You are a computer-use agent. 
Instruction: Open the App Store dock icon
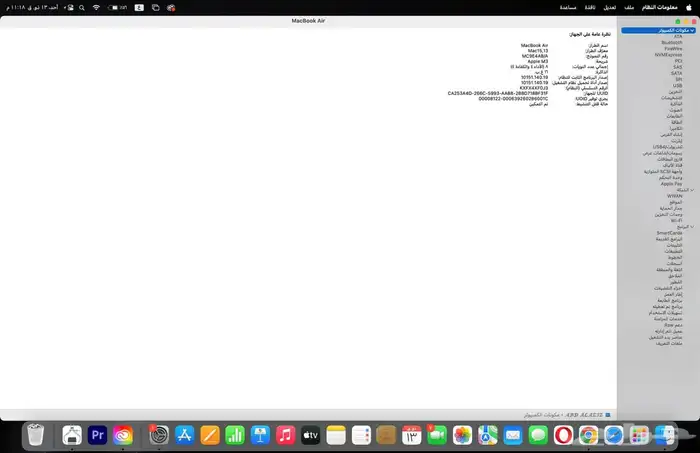click(x=184, y=435)
